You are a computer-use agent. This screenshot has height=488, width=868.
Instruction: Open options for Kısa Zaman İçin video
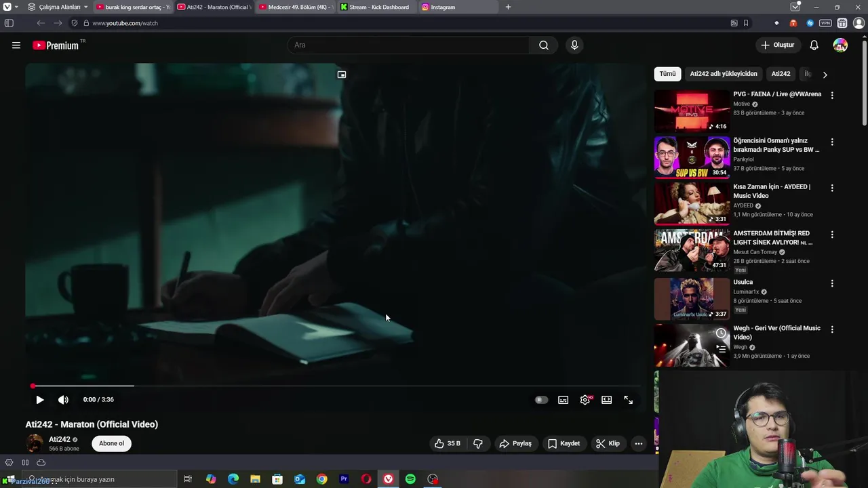832,188
